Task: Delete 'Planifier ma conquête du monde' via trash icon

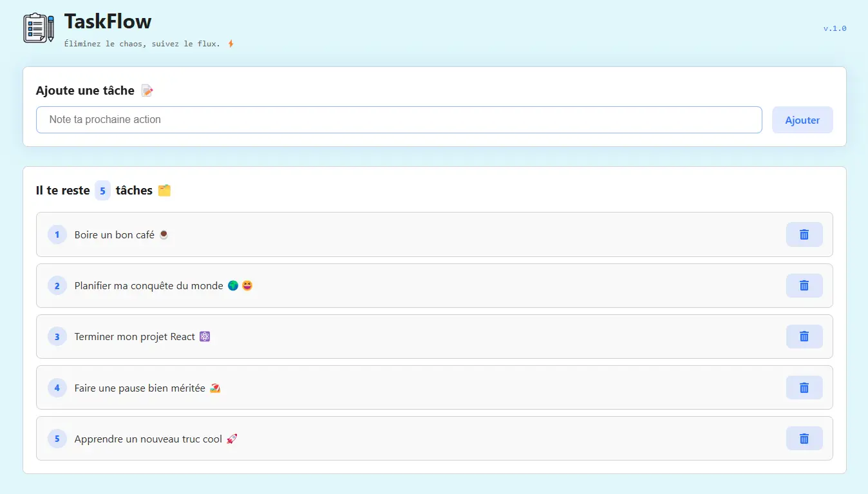Action: pos(804,285)
